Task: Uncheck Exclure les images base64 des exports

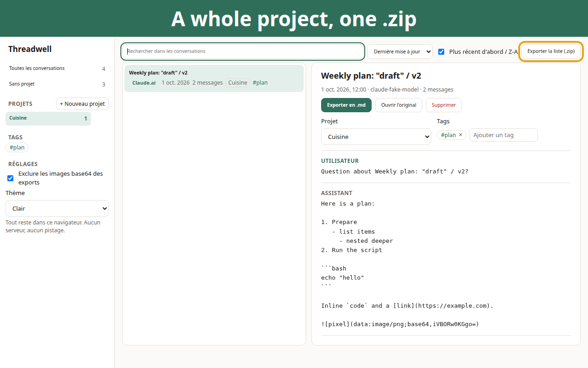Action: coord(11,178)
